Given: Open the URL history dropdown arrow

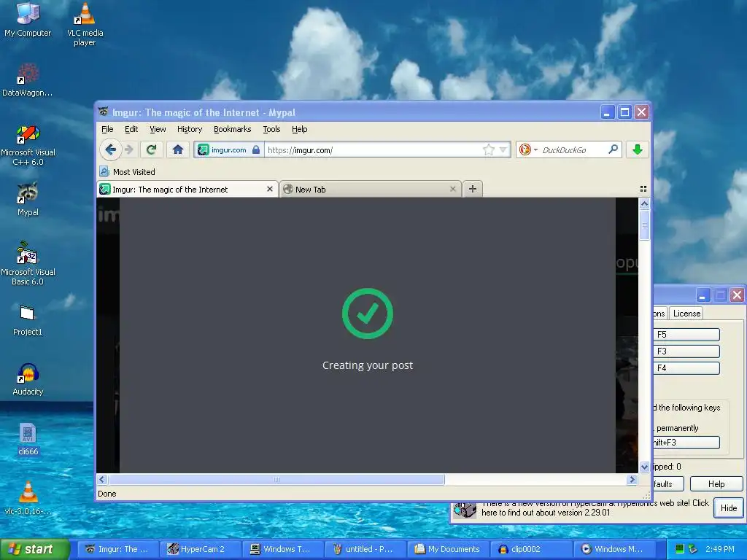Looking at the screenshot, I should pyautogui.click(x=503, y=150).
